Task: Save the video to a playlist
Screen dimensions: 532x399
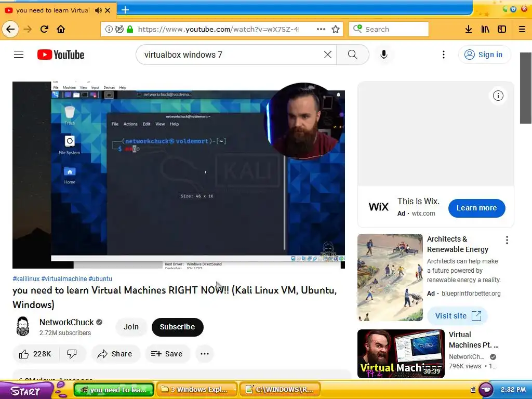Action: [x=167, y=354]
